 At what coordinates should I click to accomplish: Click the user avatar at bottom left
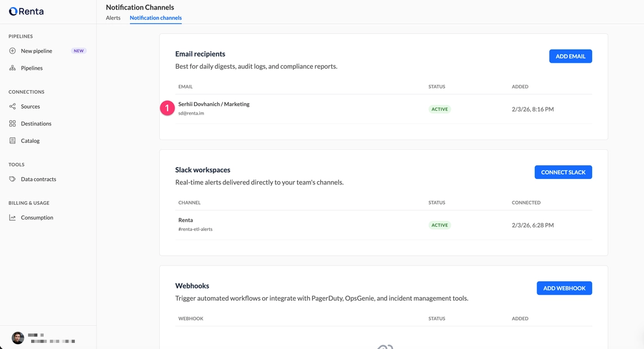pyautogui.click(x=18, y=338)
